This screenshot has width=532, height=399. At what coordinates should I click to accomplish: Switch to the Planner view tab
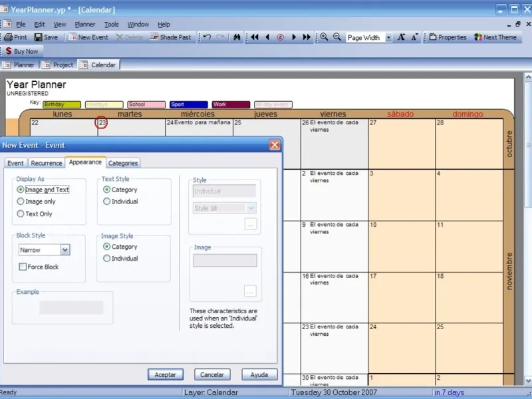tap(19, 65)
